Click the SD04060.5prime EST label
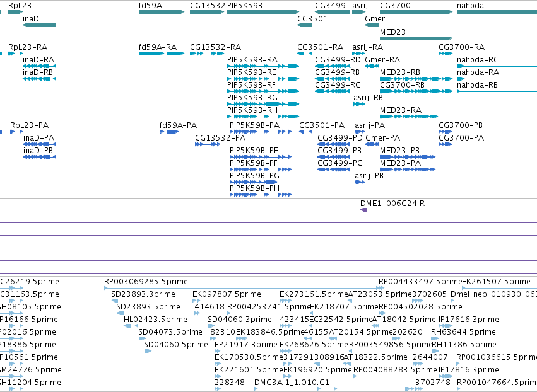The height and width of the screenshot is (392, 537). pyautogui.click(x=175, y=345)
